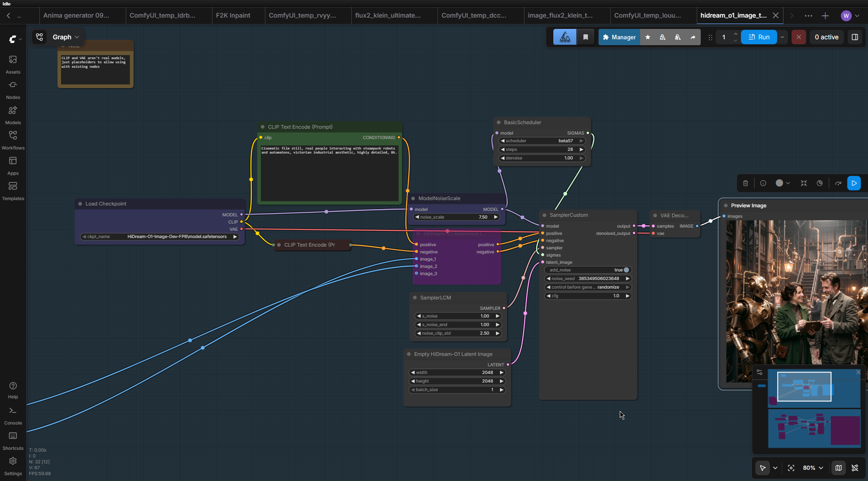Click the 0 active queue button
The width and height of the screenshot is (868, 481).
pyautogui.click(x=826, y=37)
